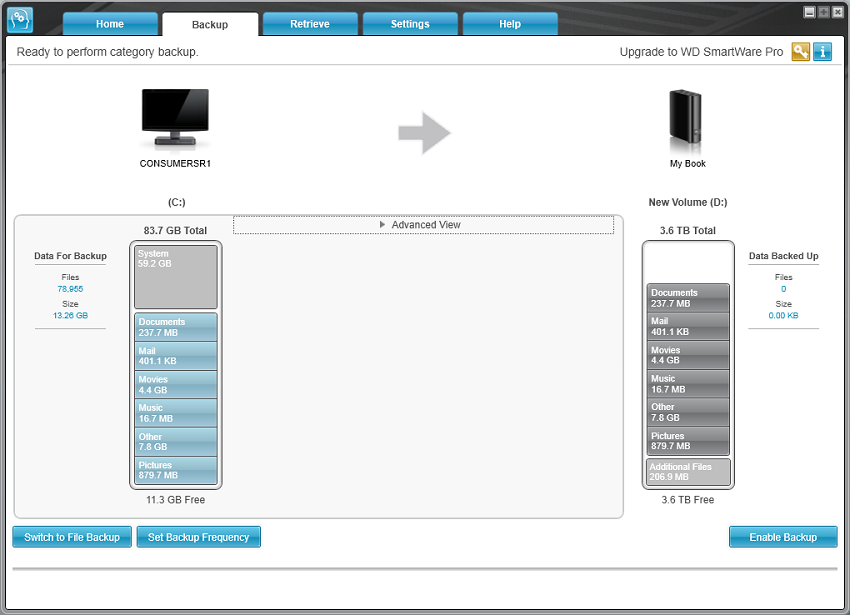This screenshot has height=615, width=850.
Task: Click the CONSUMERSR1 computer name label
Action: 175,163
